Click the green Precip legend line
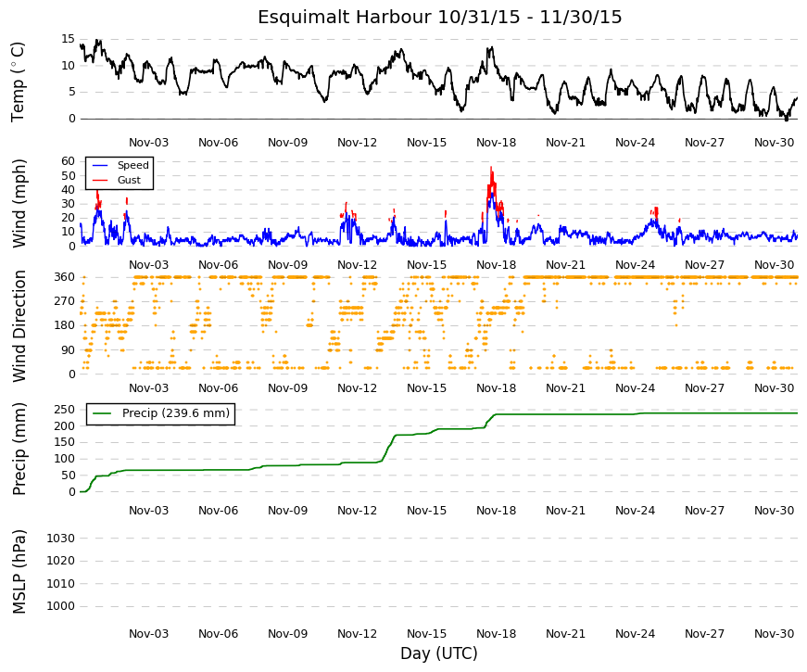 click(x=103, y=413)
